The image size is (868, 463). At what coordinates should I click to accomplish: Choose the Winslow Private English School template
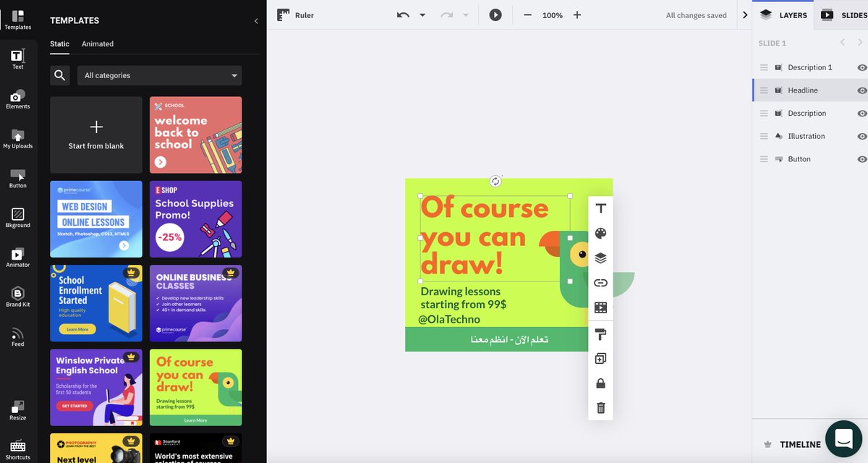point(96,388)
